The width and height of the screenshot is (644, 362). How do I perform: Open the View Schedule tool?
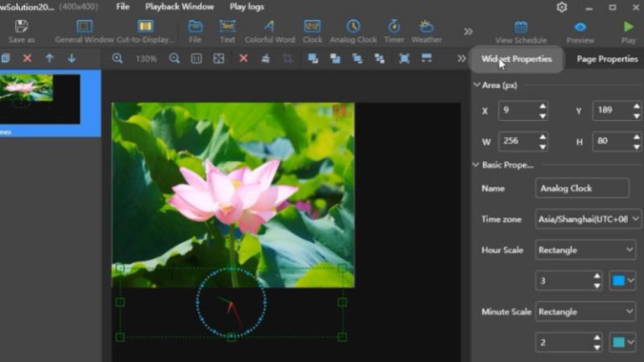tap(521, 28)
